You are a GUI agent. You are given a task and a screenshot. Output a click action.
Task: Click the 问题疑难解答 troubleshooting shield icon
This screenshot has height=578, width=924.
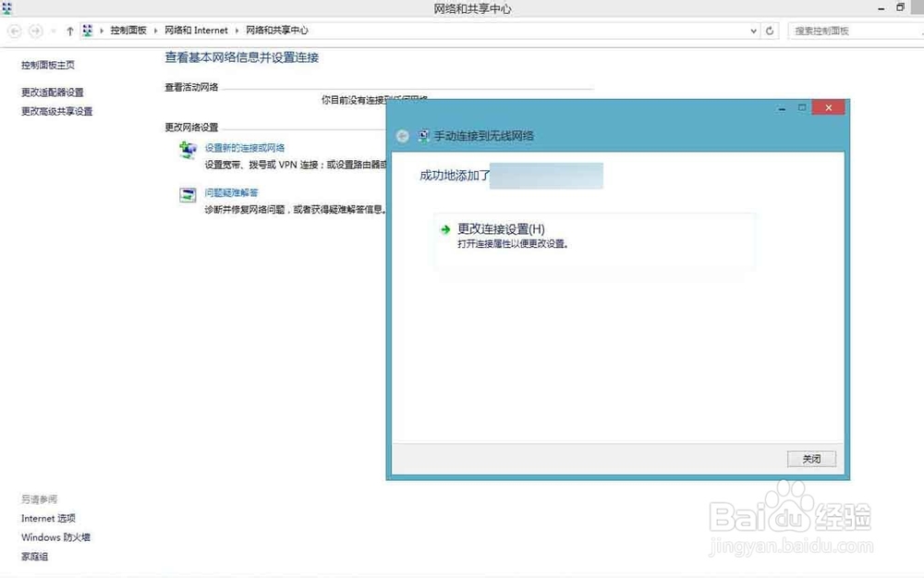point(188,195)
